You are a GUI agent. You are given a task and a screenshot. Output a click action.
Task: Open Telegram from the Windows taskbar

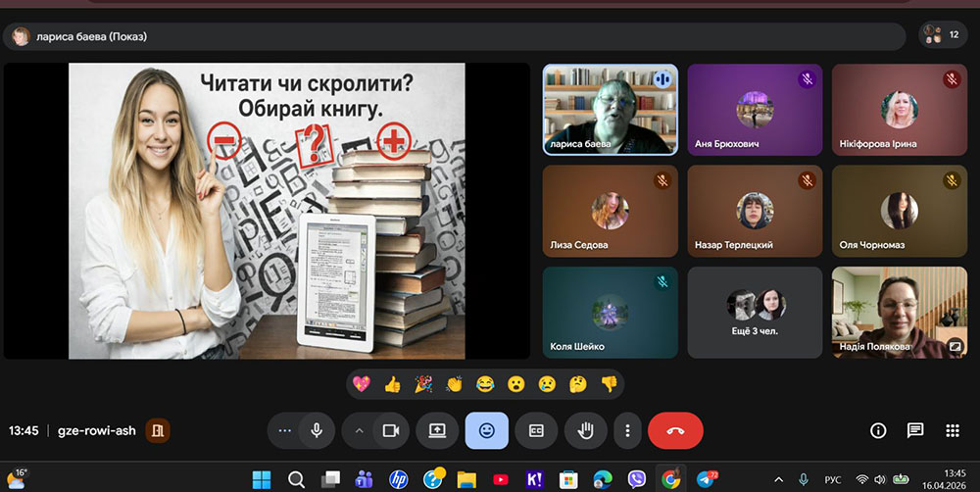[705, 479]
